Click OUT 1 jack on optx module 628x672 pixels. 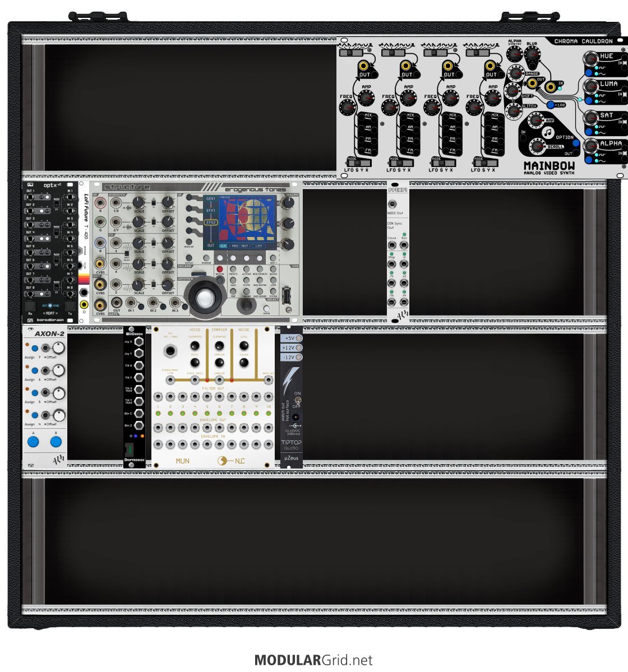30,197
